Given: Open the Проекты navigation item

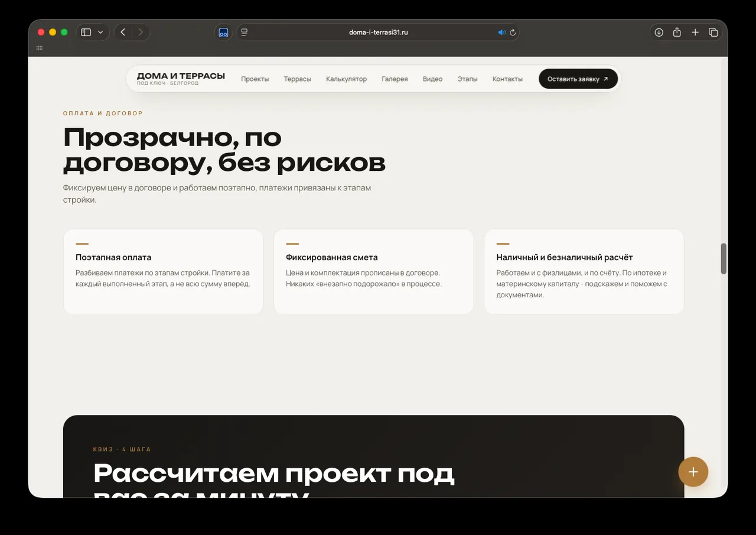Looking at the screenshot, I should click(x=255, y=79).
